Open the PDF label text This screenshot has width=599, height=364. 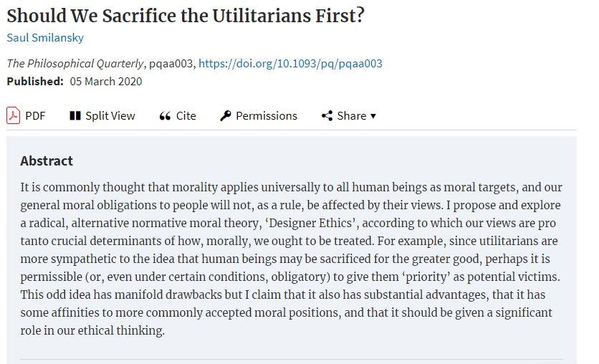pyautogui.click(x=35, y=116)
